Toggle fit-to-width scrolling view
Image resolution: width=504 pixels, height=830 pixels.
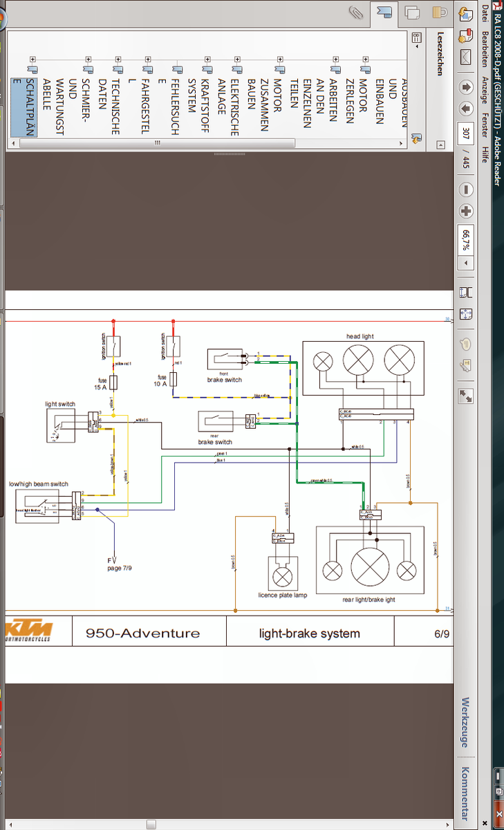coord(466,291)
